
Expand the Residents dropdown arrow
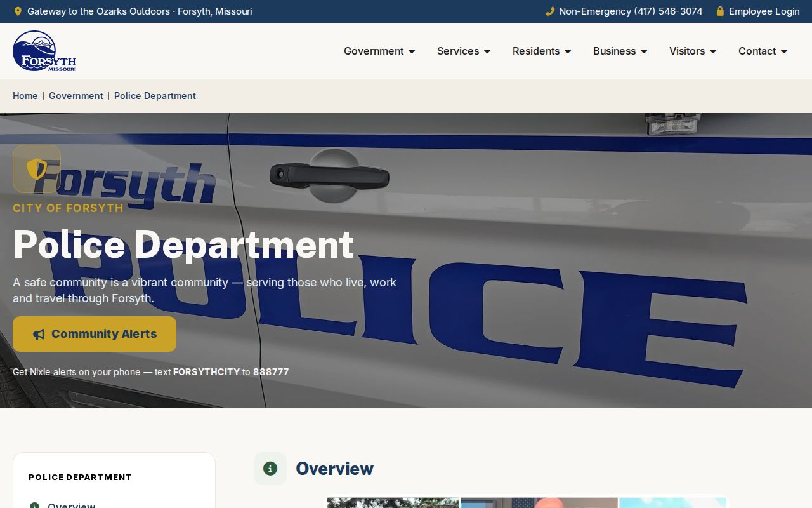[568, 51]
